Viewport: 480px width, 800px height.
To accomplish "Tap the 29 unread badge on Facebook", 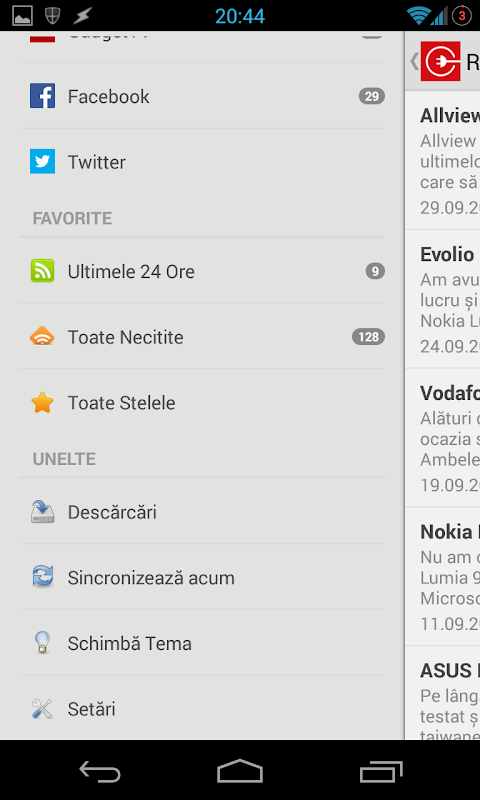I will click(x=372, y=96).
